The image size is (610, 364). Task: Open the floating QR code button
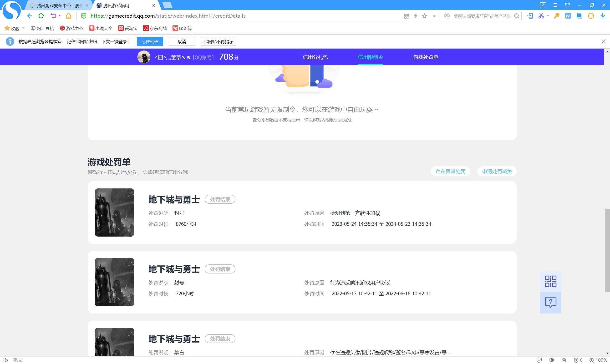[x=550, y=281]
